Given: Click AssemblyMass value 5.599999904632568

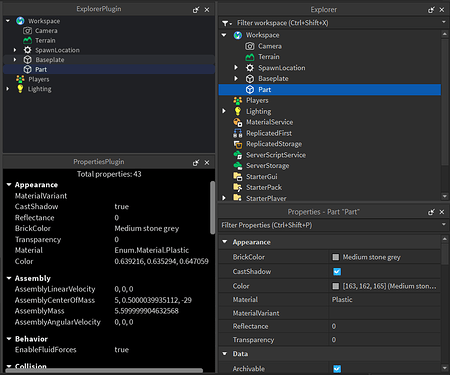Looking at the screenshot, I should (146, 311).
